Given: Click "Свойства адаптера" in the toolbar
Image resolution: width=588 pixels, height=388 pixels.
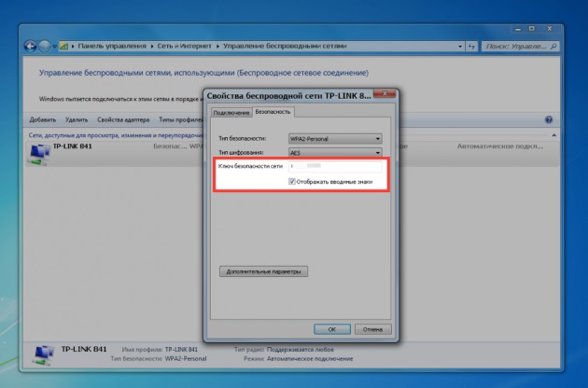Looking at the screenshot, I should (123, 120).
